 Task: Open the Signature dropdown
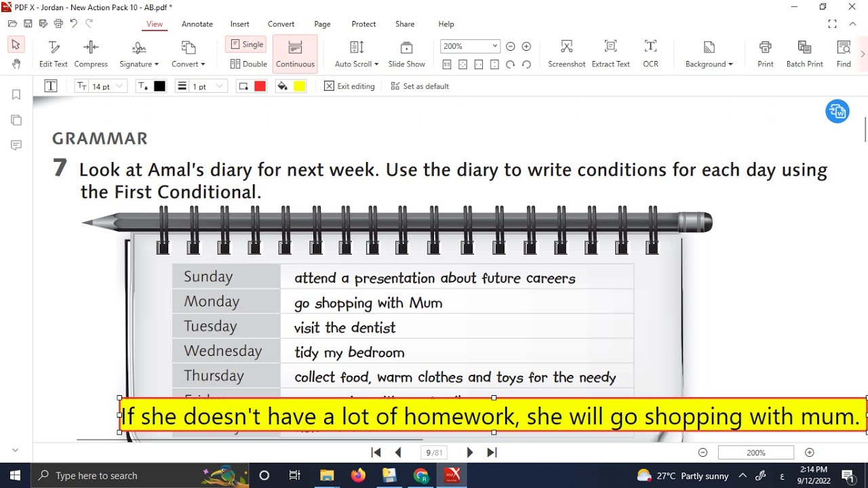point(139,54)
